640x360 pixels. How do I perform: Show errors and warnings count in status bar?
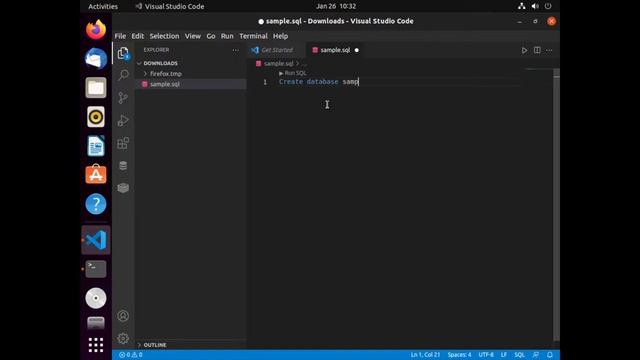coord(131,355)
